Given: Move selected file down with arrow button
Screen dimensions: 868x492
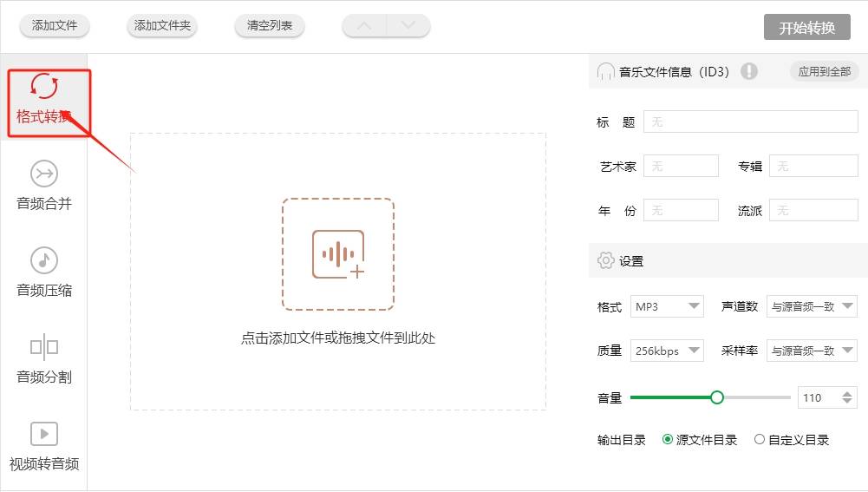Looking at the screenshot, I should 408,26.
